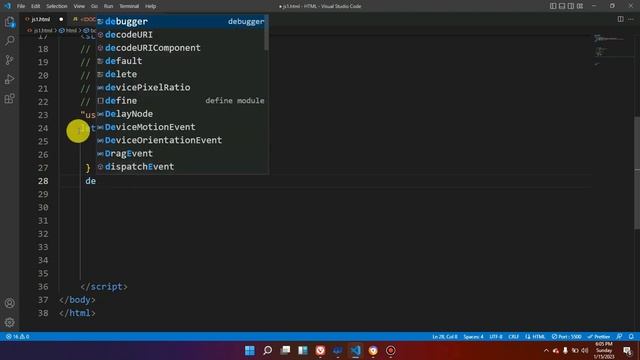
Task: Open the Accounts menu icon
Action: [x=9, y=303]
